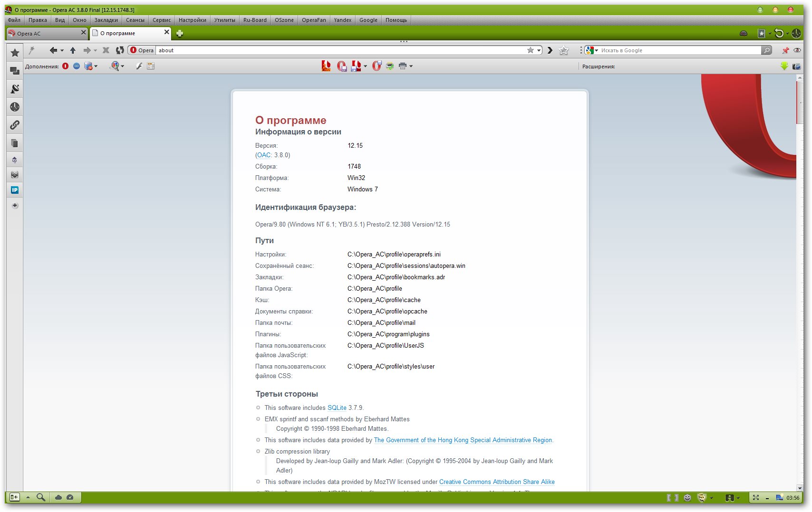Screen dimensions: 812x512
Task: Click the magnifier zoom icon in status bar
Action: pos(41,497)
